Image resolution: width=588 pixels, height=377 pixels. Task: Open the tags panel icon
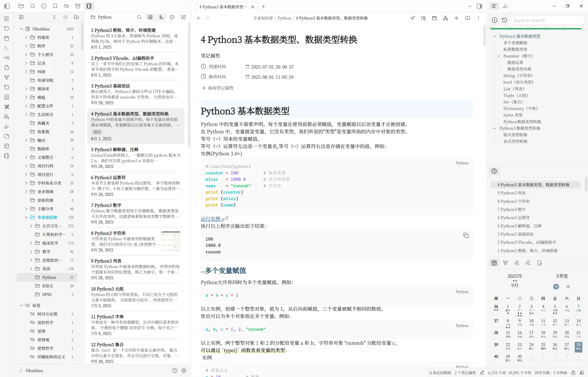point(66,6)
